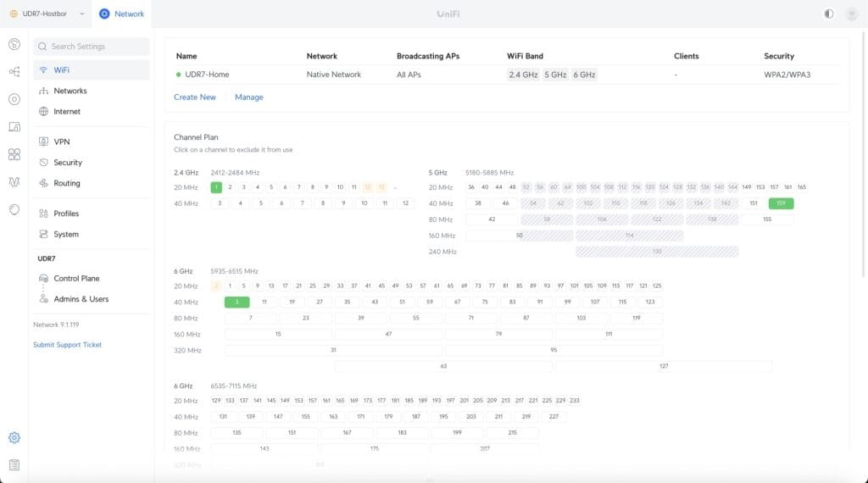Toggle the light/dark theme icon
This screenshot has height=483, width=868.
coord(828,14)
